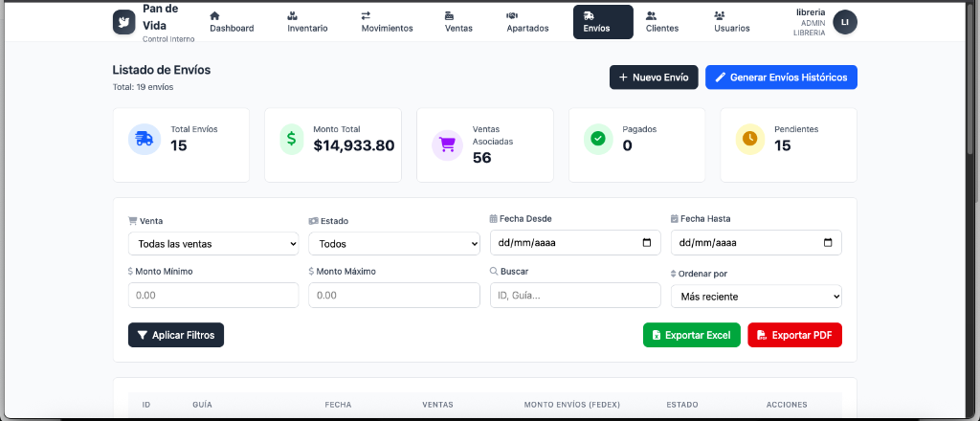980x421 pixels.
Task: Click the 'Total: 19 envíos' text
Action: (144, 87)
